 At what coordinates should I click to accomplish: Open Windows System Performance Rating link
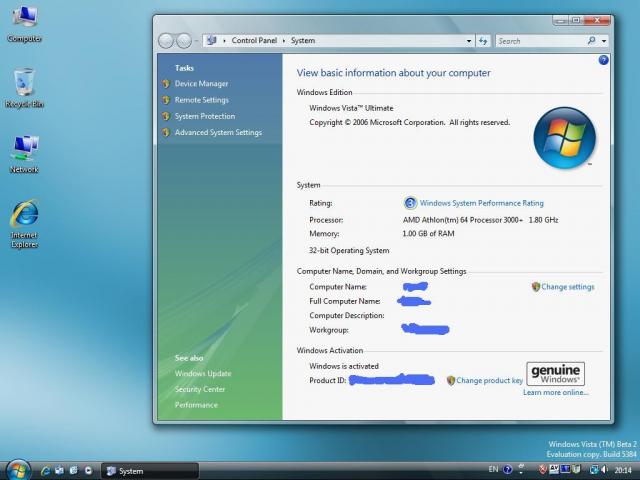tap(482, 203)
